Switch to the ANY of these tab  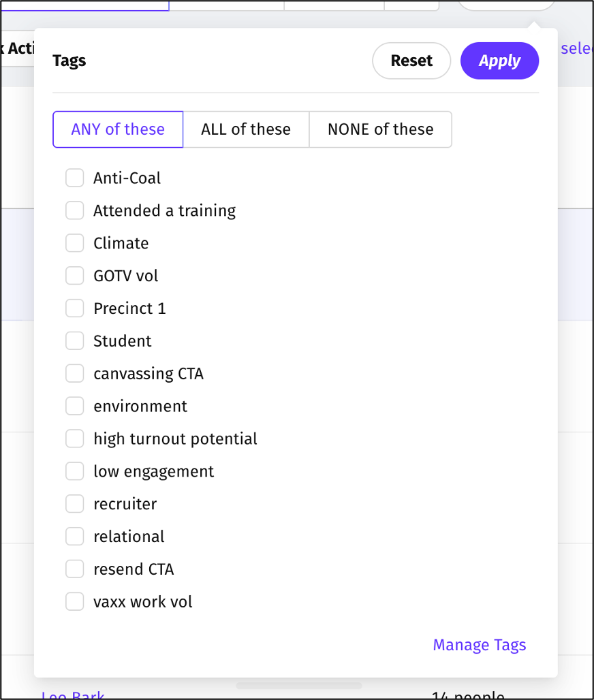pos(118,129)
